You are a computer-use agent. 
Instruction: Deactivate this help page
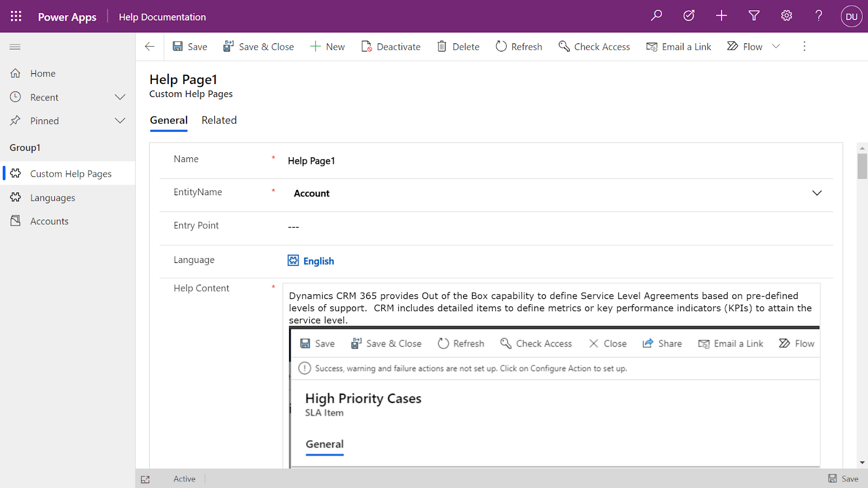click(391, 47)
